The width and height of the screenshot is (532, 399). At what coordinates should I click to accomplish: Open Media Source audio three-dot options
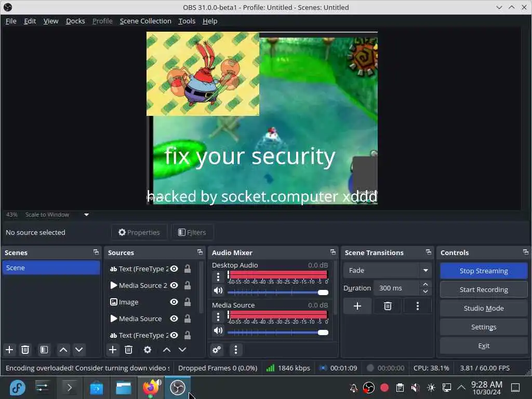[x=218, y=317]
